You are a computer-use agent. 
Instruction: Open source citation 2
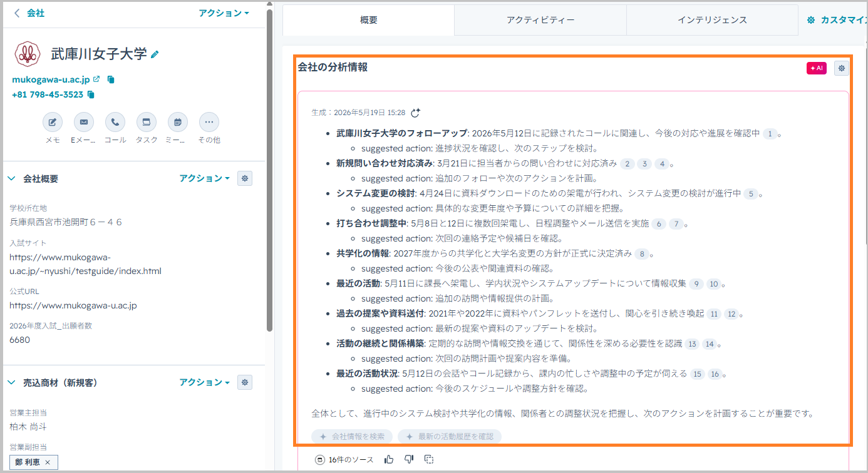628,163
